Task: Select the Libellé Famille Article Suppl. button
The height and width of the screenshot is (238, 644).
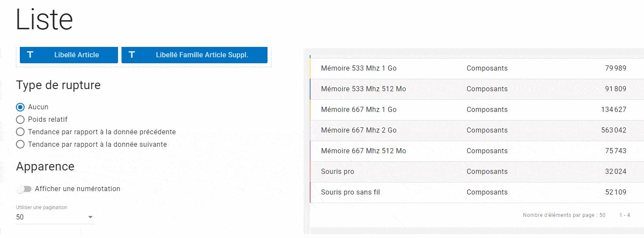Action: point(202,55)
